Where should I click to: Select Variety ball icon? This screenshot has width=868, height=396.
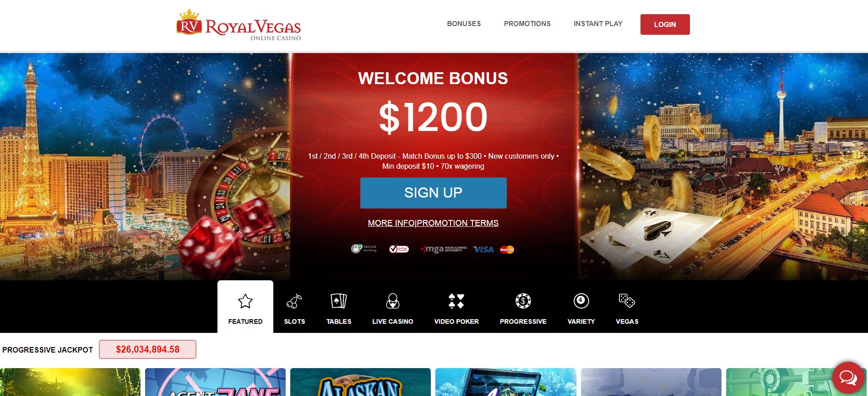(x=581, y=301)
